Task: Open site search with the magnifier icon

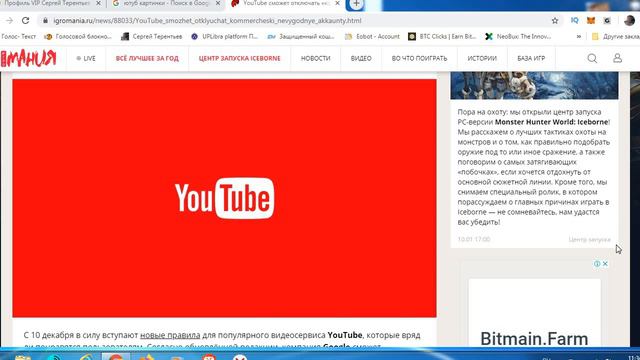Action: [x=592, y=58]
